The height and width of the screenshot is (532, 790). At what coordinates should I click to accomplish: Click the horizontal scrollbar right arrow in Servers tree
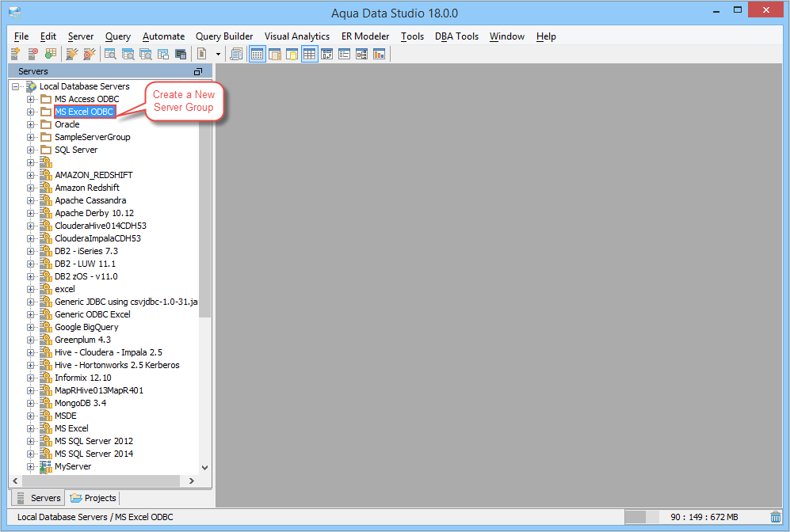point(192,481)
